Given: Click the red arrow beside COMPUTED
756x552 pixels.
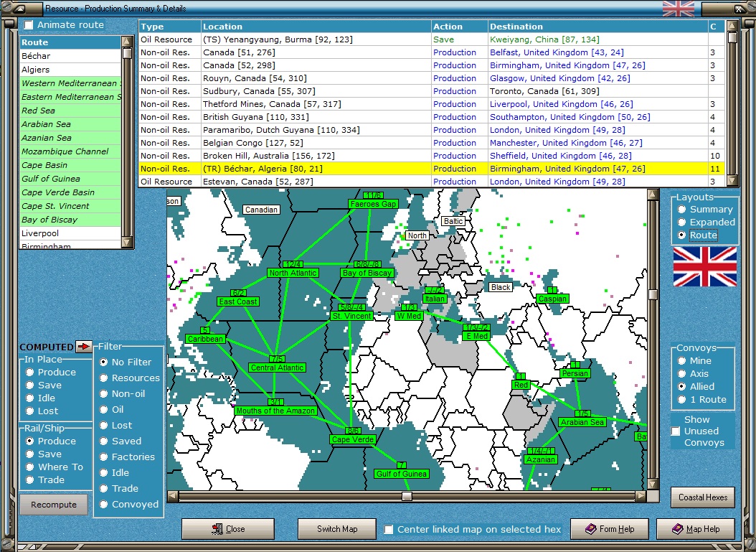Looking at the screenshot, I should coord(84,347).
